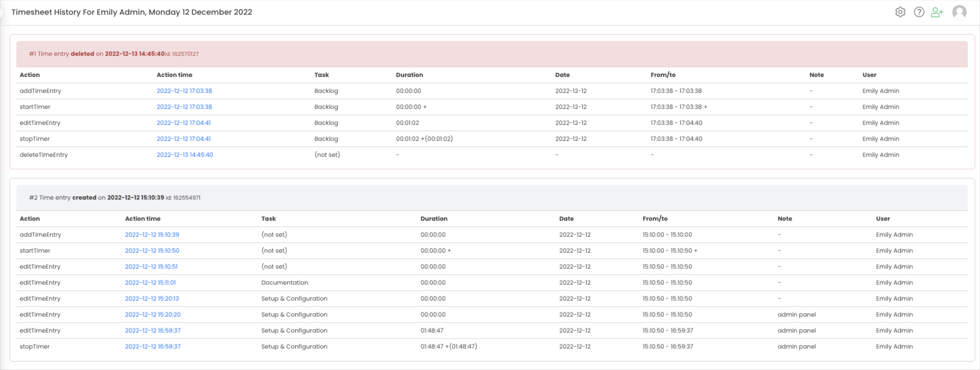The height and width of the screenshot is (370, 980).
Task: Open the user profile avatar
Action: 959,12
